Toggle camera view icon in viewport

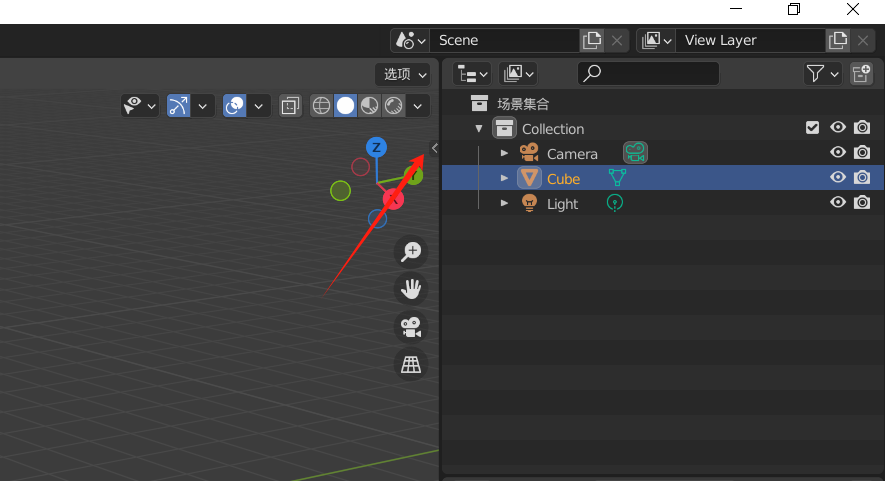411,327
